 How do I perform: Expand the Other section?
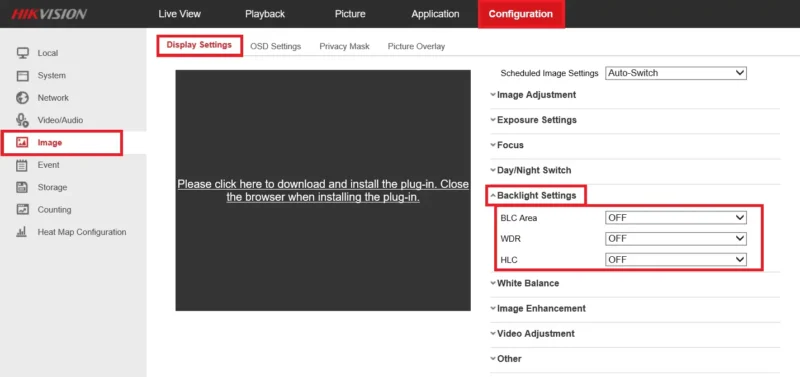coord(506,359)
